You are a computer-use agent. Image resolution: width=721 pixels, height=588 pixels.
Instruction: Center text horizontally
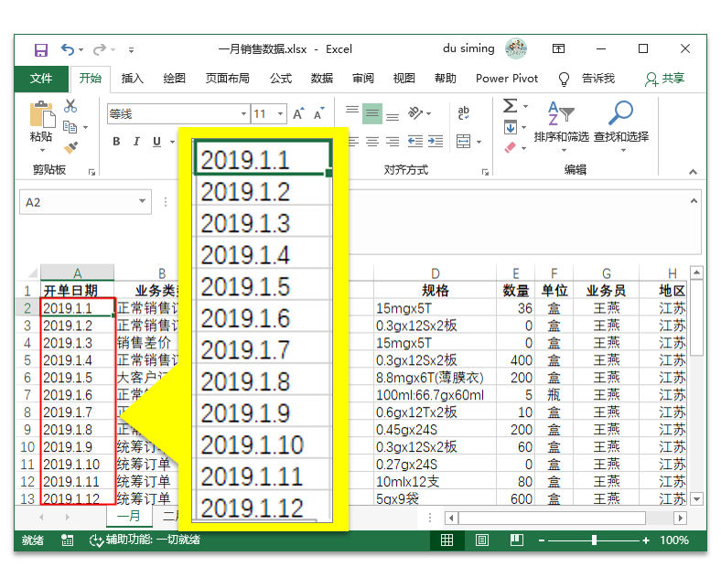(x=372, y=142)
